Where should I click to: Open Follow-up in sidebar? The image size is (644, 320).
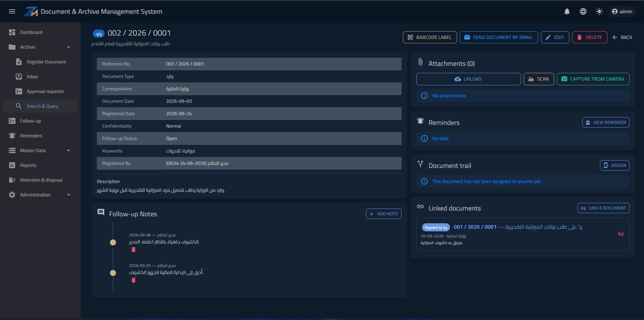[40, 121]
